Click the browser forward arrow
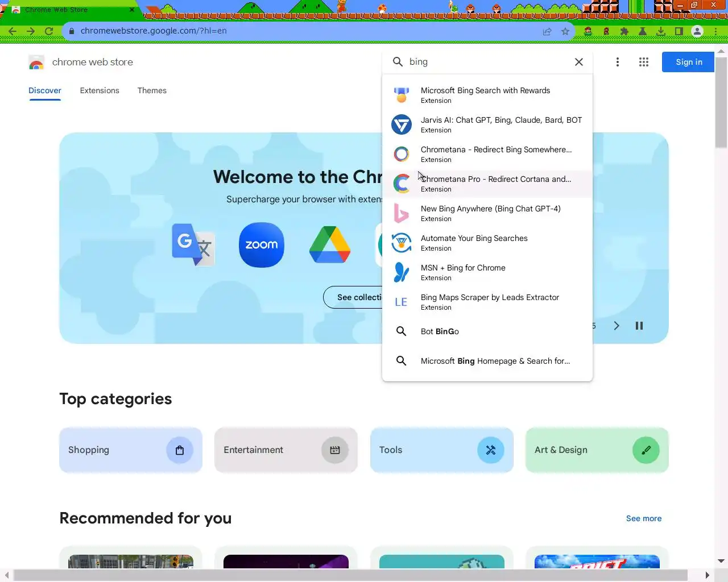The width and height of the screenshot is (728, 582). click(x=31, y=31)
